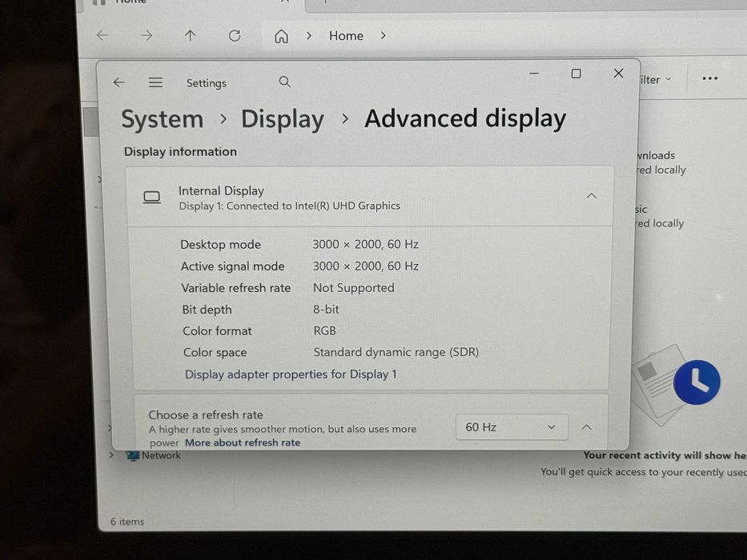
Task: Minimize the Settings window
Action: click(x=534, y=74)
